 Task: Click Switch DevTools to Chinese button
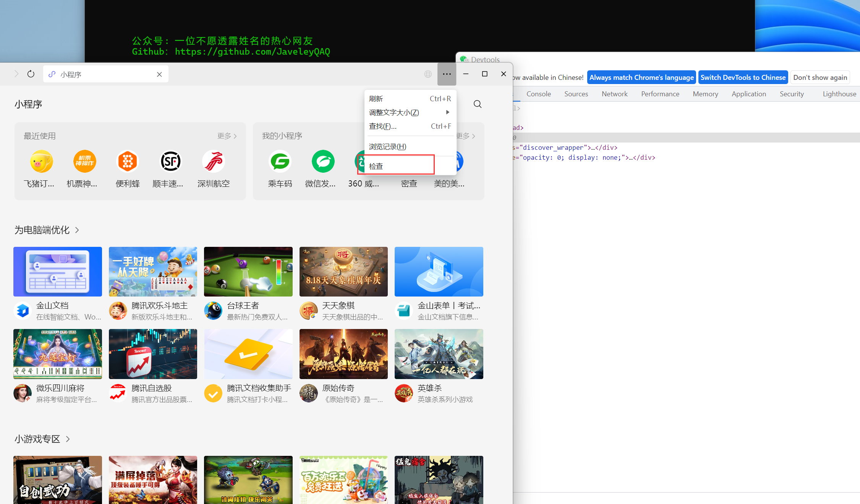(743, 78)
